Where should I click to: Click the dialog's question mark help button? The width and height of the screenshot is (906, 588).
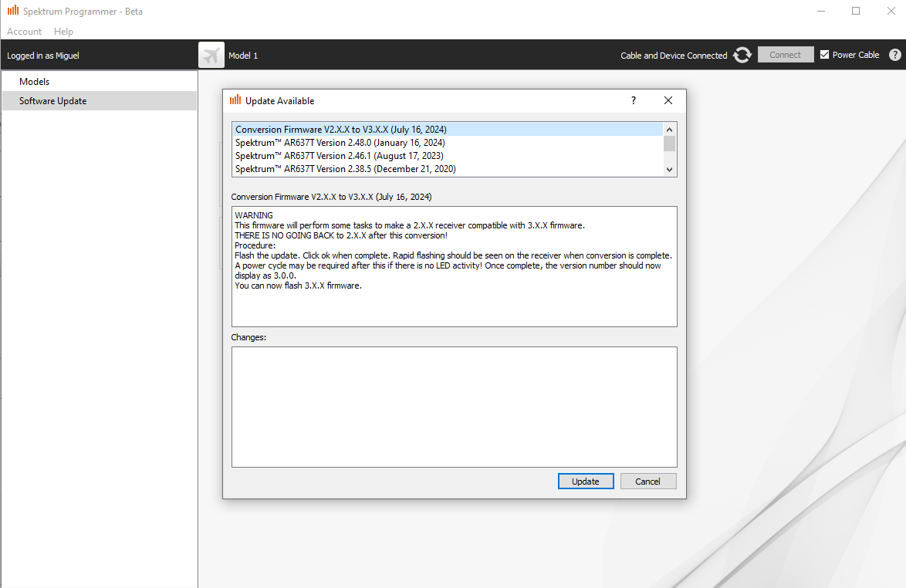pos(634,100)
